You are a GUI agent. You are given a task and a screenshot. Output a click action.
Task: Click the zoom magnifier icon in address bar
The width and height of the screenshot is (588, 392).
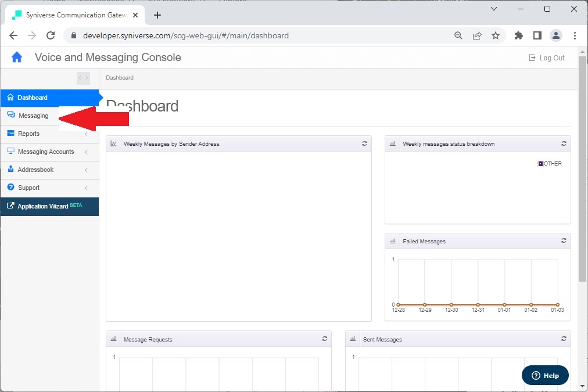[x=458, y=35]
